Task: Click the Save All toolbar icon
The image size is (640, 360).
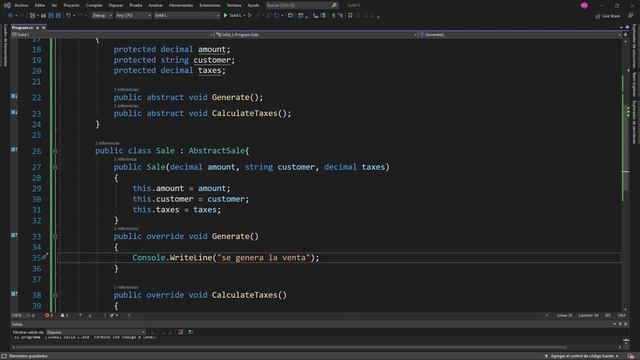Action: (58, 16)
